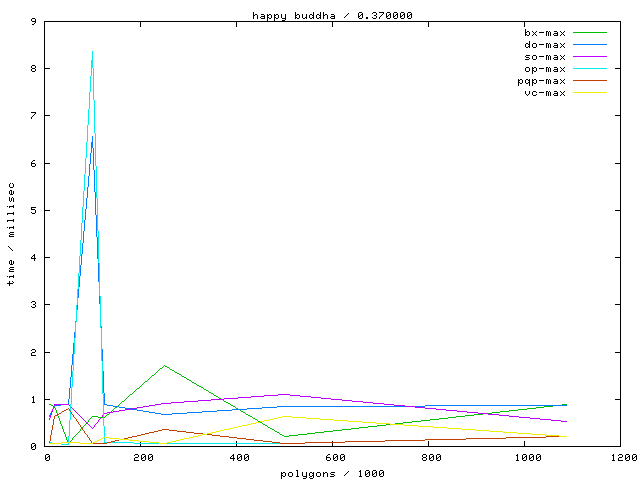Viewport: 640px width, 480px height.
Task: Click the 'op-max' legend label
Action: tap(545, 69)
